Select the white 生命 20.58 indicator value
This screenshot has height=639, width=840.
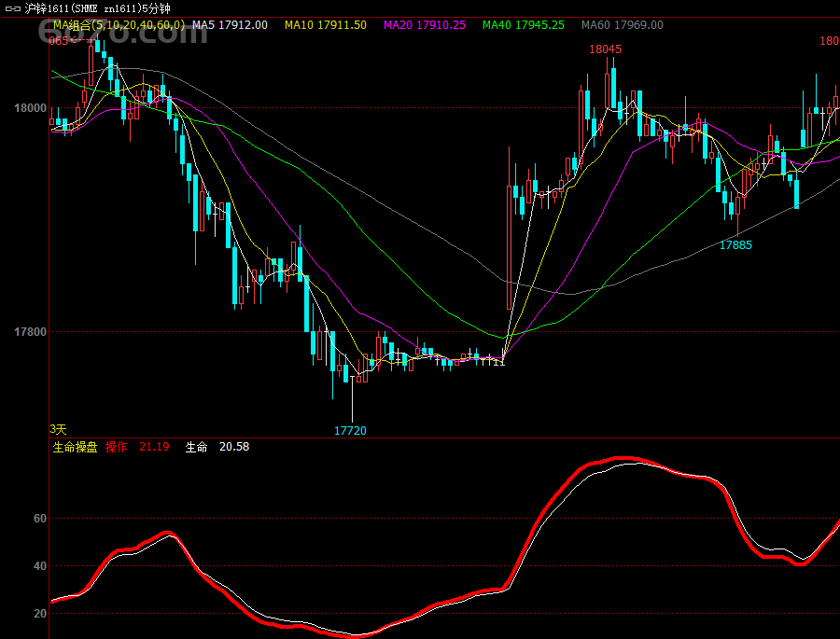[217, 447]
